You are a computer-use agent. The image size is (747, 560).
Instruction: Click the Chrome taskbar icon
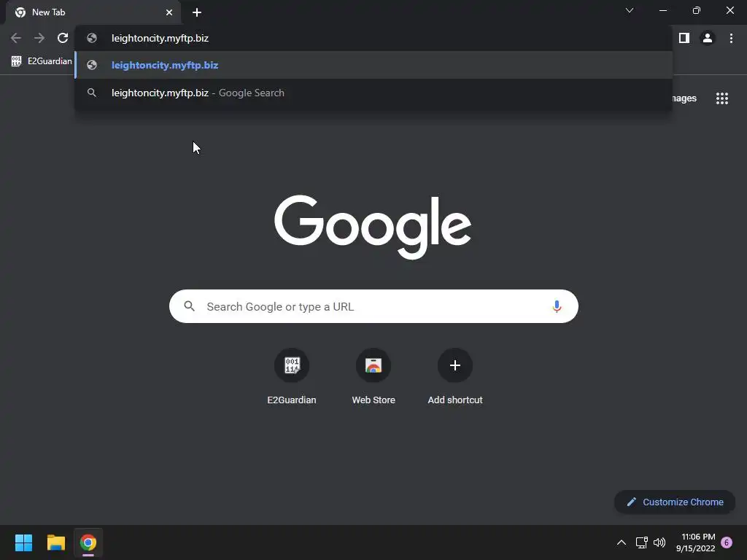(88, 542)
